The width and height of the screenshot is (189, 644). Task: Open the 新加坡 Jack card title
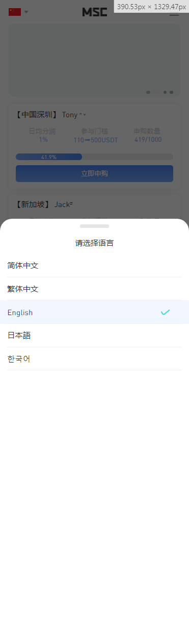pos(44,204)
